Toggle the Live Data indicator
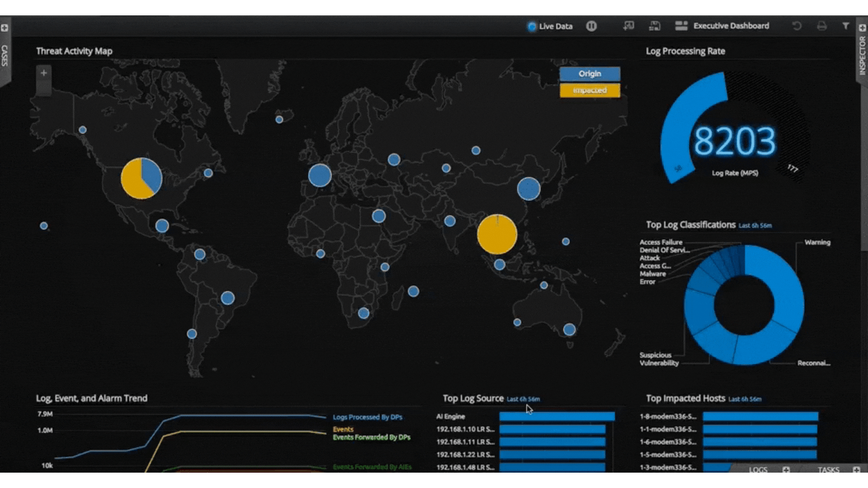Image resolution: width=868 pixels, height=488 pixels. point(532,27)
